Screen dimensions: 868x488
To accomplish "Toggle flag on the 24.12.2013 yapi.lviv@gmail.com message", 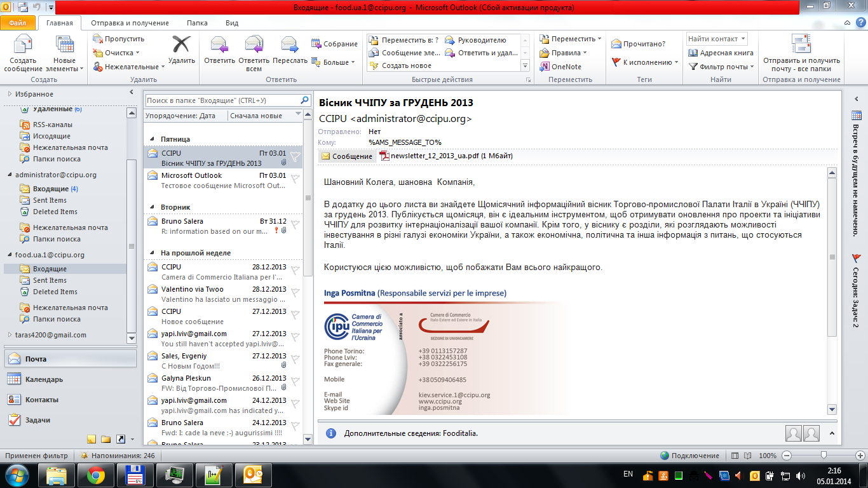I will point(295,403).
